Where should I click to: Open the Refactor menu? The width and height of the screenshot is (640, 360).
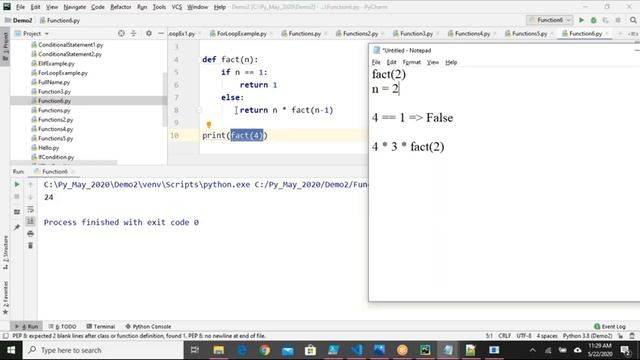[x=121, y=7]
